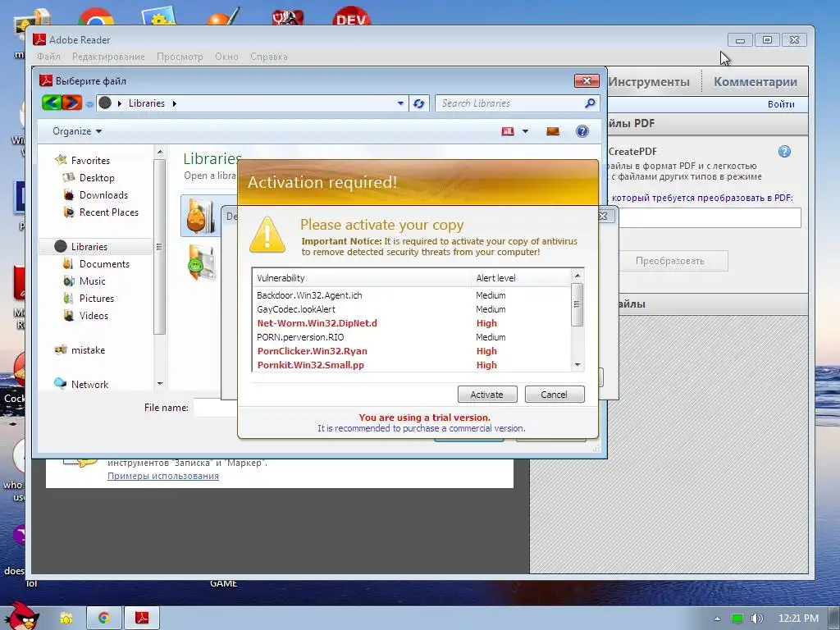Screen dimensions: 840x630
Task: Expand the address bar path dropdown
Action: pos(400,103)
